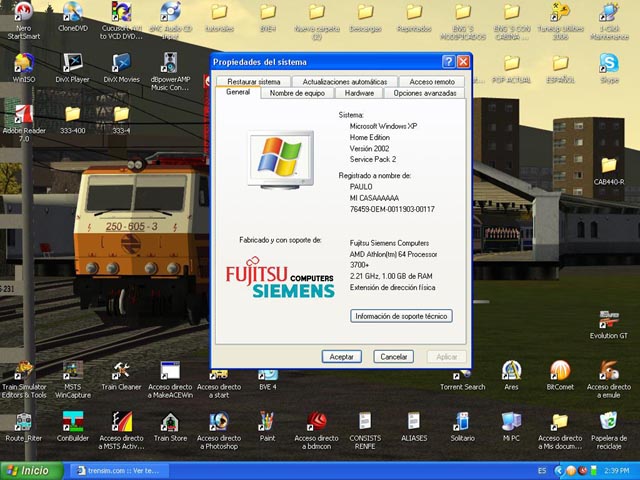Select the Opciones avanzadas tab
The width and height of the screenshot is (640, 480).
424,93
